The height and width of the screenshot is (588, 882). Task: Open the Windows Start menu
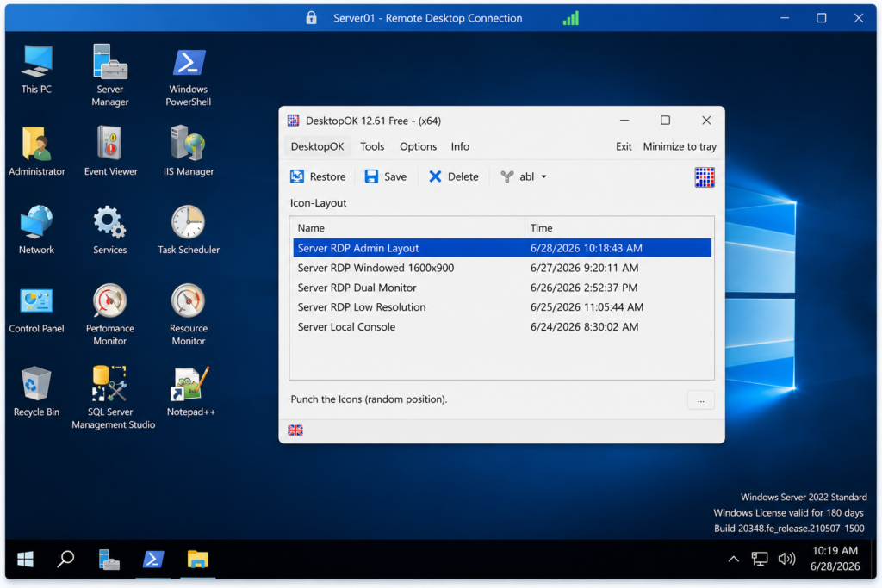25,560
